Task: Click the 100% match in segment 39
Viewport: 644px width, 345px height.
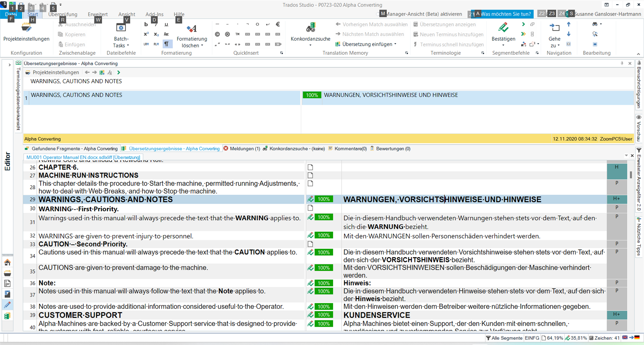Action: pyautogui.click(x=324, y=315)
